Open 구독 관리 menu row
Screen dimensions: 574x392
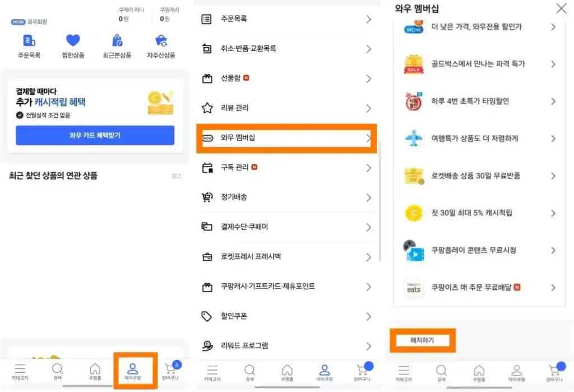286,168
